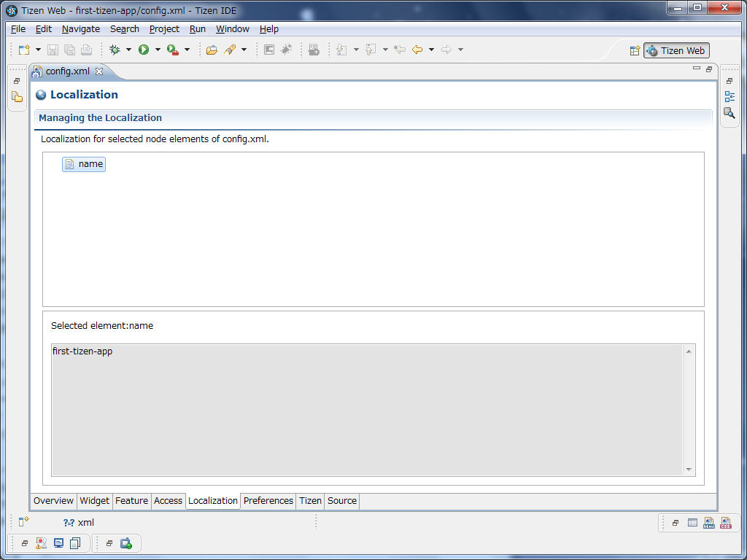The width and height of the screenshot is (747, 560).
Task: Open the Next Annotation dropdown arrow
Action: click(356, 50)
